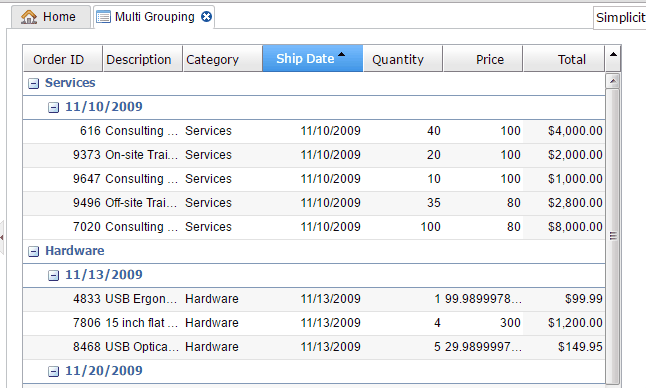Close the Multi Grouping tab
This screenshot has height=388, width=646.
point(206,16)
